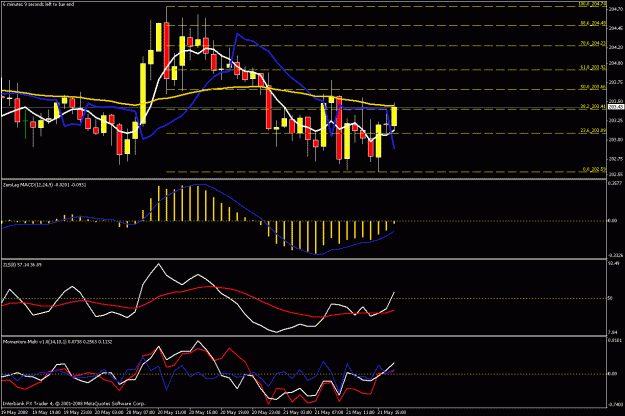The width and height of the screenshot is (625, 416).
Task: Click the 88.6 Fibonacci level label
Action: pyautogui.click(x=593, y=23)
